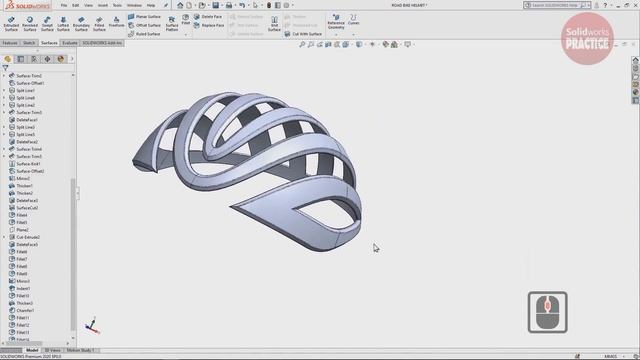The width and height of the screenshot is (640, 360).
Task: Click the Rebuild traffic light icon
Action: (269, 5)
